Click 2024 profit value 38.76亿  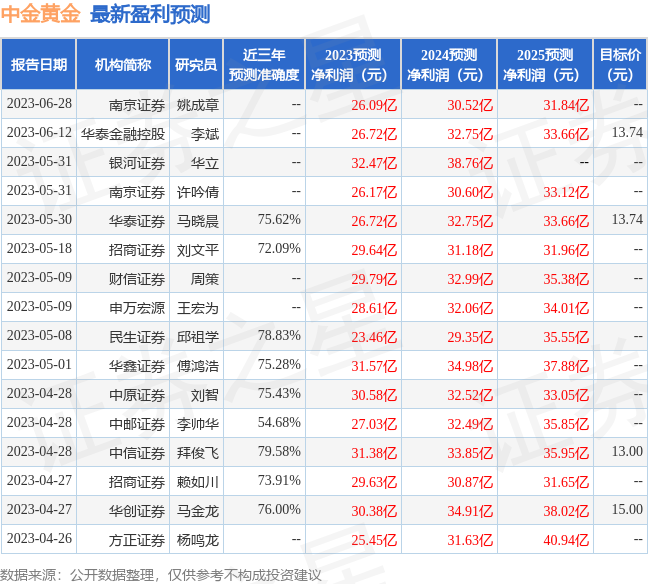470,163
